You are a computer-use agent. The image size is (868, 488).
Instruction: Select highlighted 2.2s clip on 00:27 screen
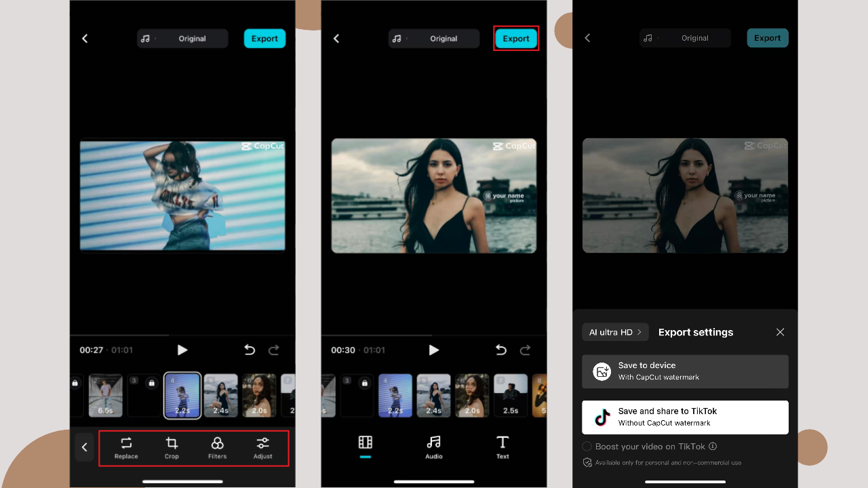coord(182,395)
